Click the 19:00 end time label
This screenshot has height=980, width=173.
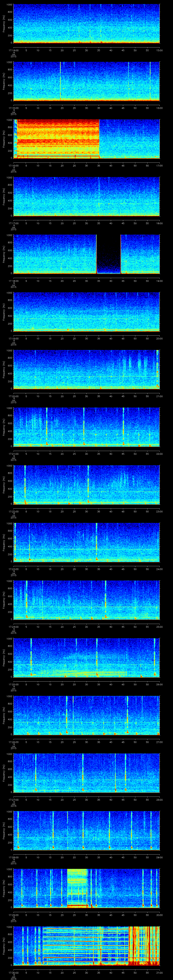pyautogui.click(x=159, y=281)
